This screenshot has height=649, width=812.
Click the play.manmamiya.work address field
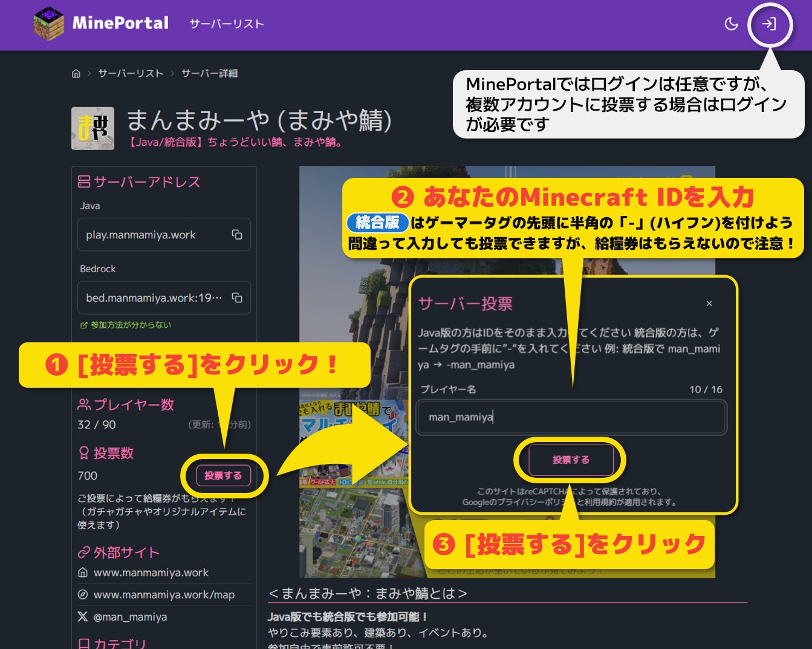click(x=164, y=235)
